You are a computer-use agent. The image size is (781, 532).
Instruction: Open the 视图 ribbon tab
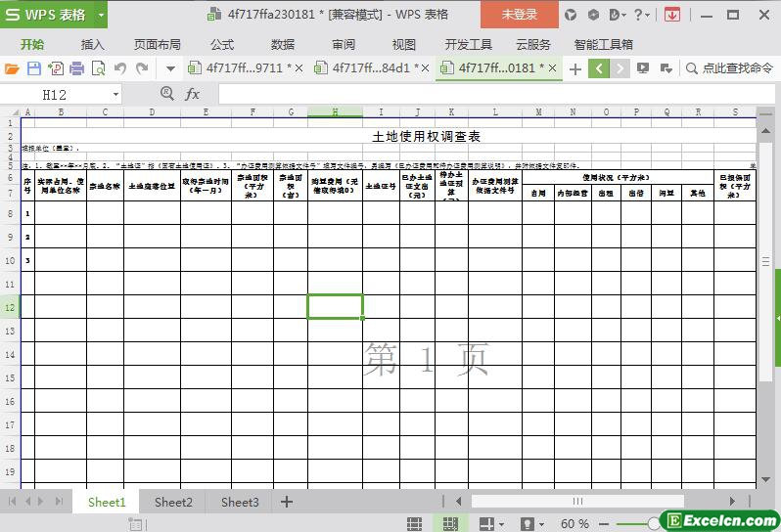click(x=404, y=45)
